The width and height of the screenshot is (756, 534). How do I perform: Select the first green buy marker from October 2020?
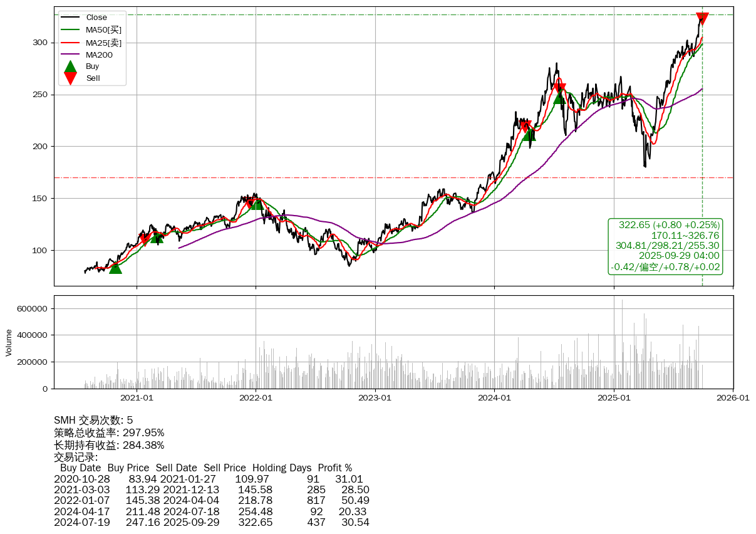[x=115, y=268]
